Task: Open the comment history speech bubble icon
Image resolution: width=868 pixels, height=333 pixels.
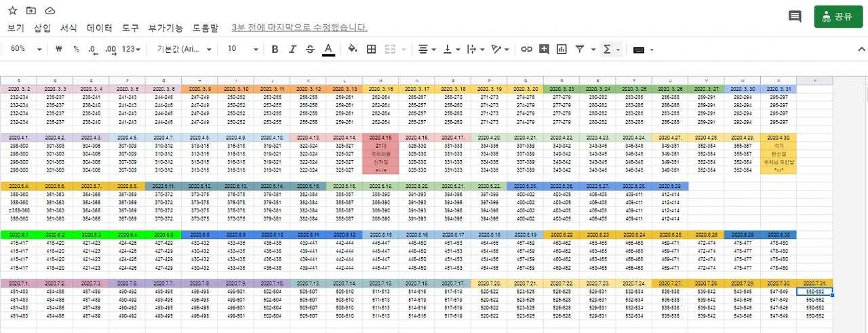Action: click(x=795, y=17)
